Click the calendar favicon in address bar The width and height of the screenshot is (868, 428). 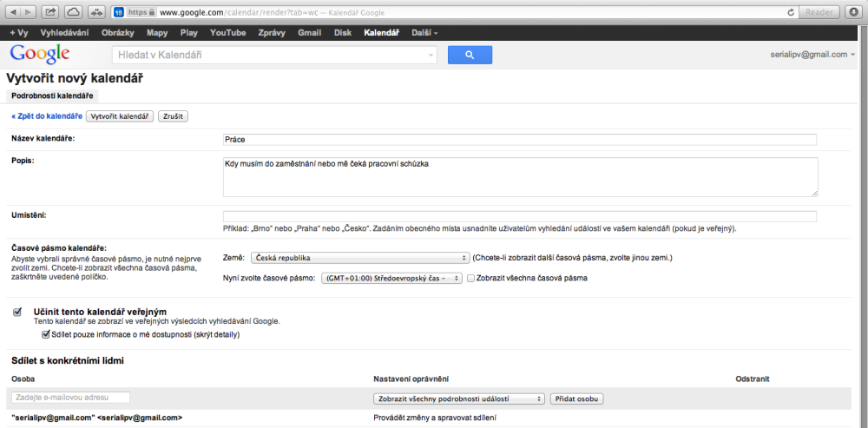tap(118, 12)
